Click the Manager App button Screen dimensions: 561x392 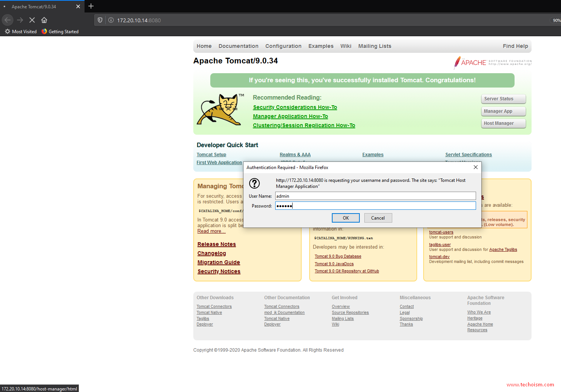(503, 111)
